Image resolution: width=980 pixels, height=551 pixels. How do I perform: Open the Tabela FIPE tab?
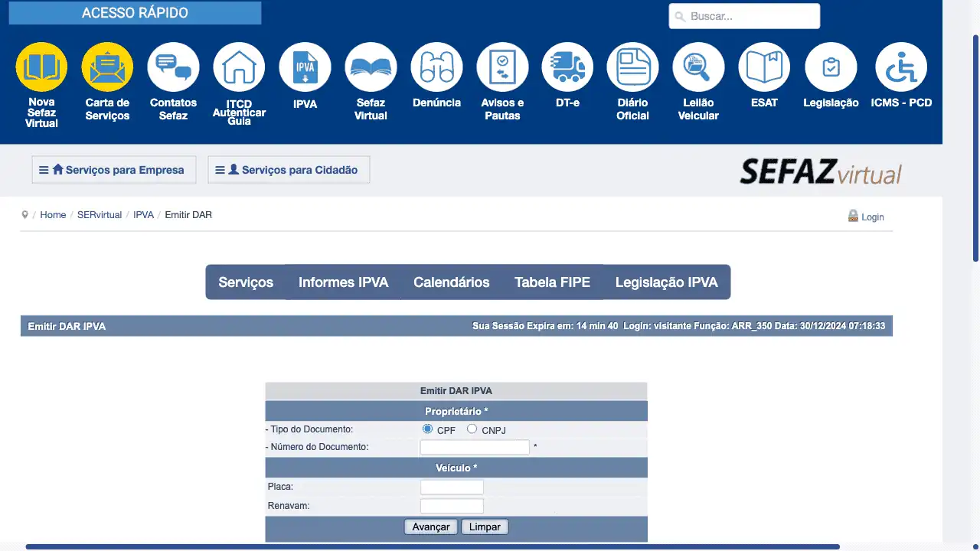coord(552,282)
